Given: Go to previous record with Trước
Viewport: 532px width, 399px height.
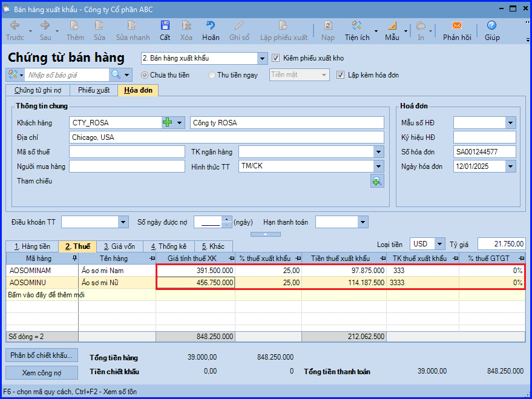Looking at the screenshot, I should click(x=15, y=30).
